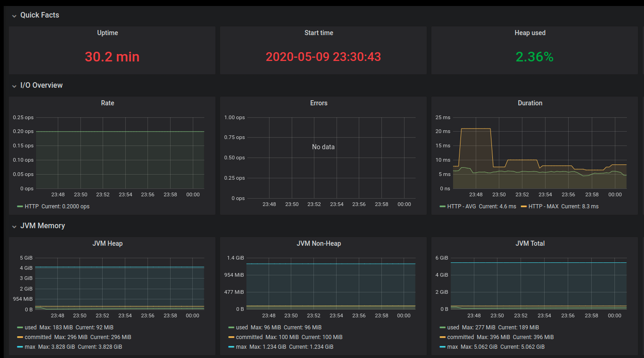
Task: Click Current: 4.6 ms in Duration legend
Action: (497, 206)
